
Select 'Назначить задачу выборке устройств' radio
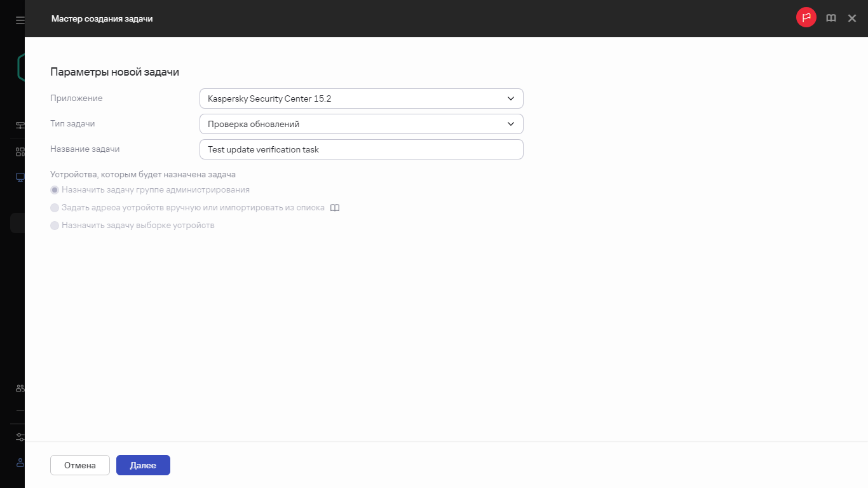55,226
